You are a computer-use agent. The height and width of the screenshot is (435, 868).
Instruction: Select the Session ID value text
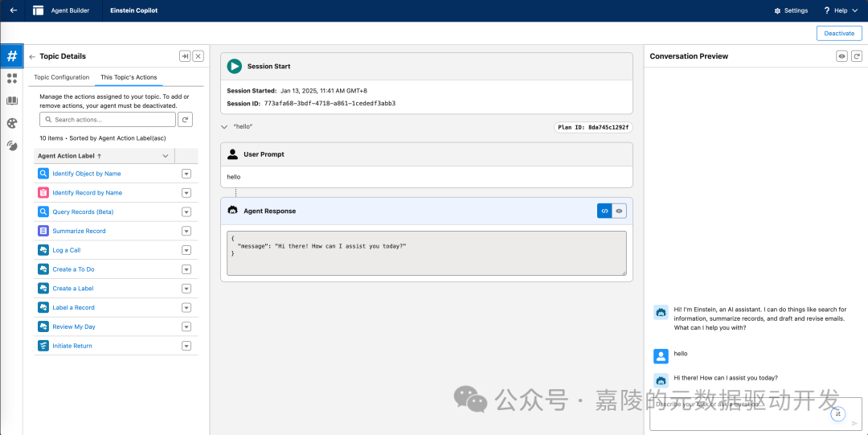coord(330,104)
